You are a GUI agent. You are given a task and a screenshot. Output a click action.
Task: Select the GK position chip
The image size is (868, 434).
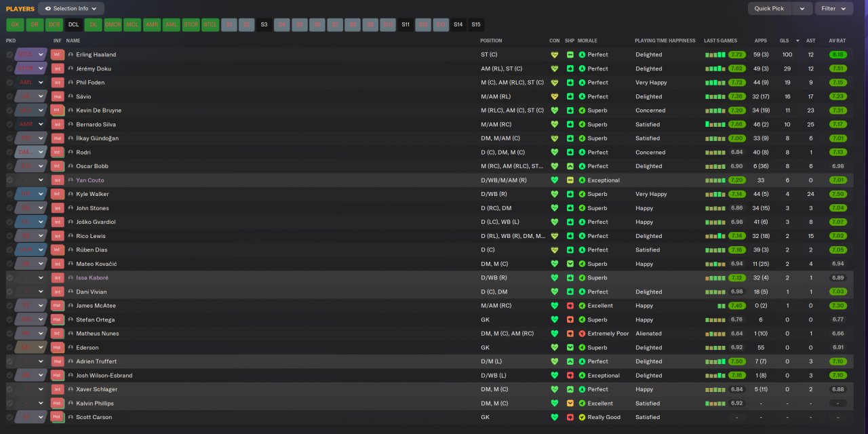click(15, 24)
